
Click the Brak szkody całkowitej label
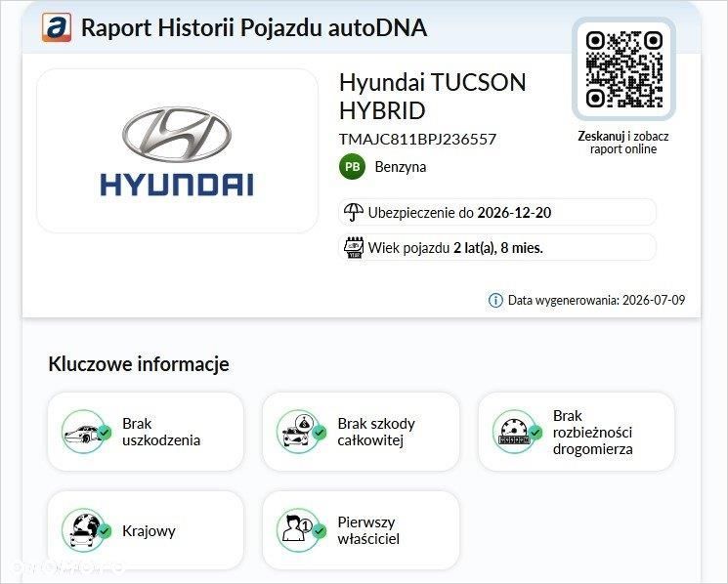point(376,432)
